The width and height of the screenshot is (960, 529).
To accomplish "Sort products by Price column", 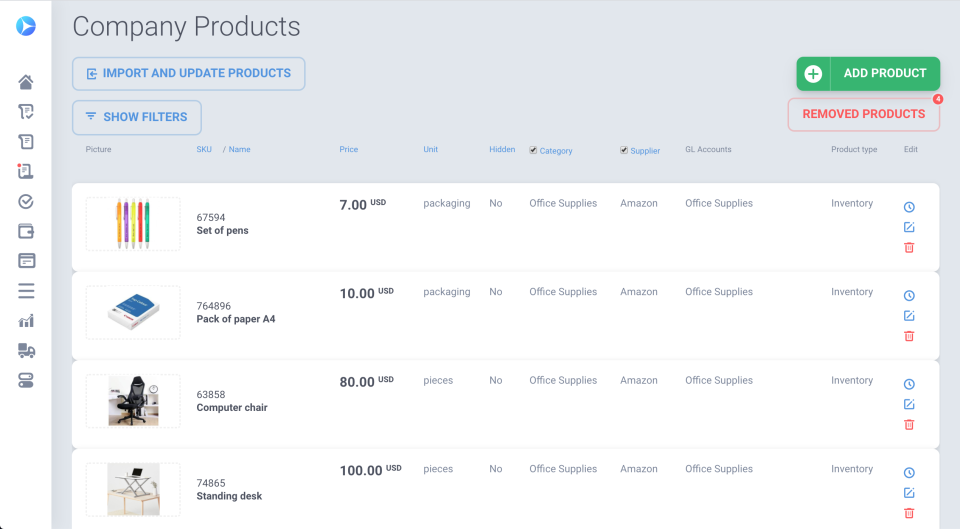I will coord(348,150).
